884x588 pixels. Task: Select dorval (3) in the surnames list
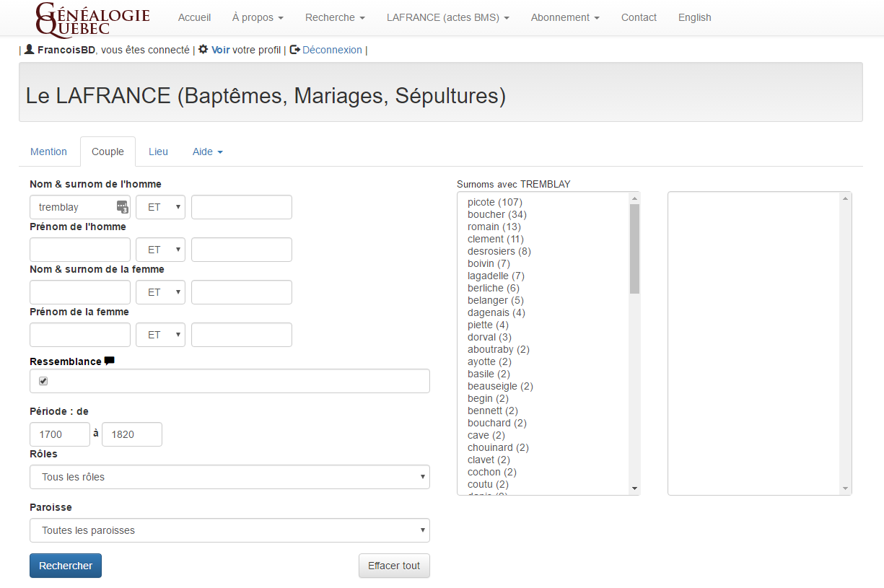(x=490, y=337)
